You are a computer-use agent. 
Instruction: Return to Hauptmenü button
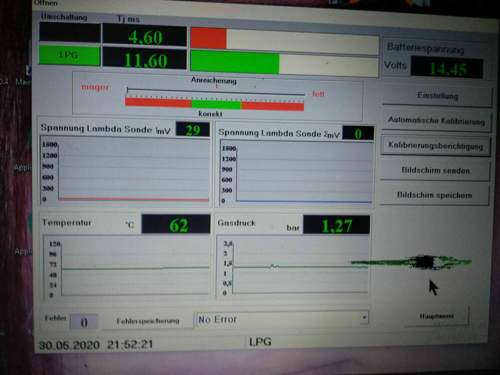click(436, 316)
